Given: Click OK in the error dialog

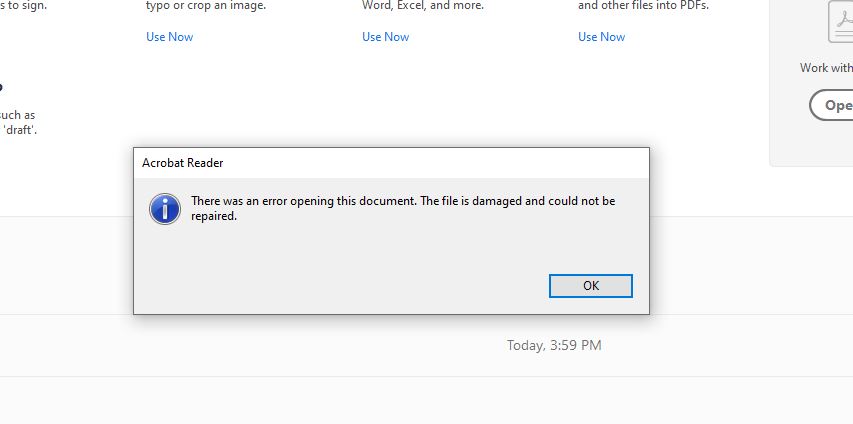Looking at the screenshot, I should (x=590, y=285).
